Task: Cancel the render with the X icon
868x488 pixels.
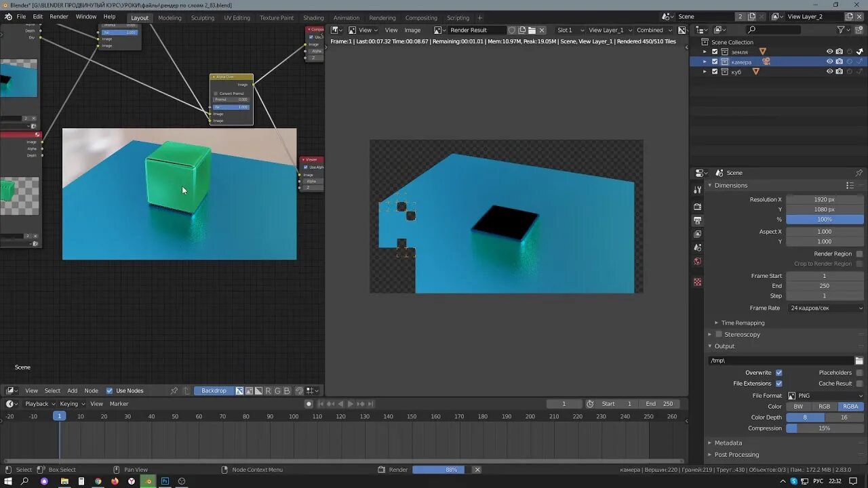Action: pos(477,470)
